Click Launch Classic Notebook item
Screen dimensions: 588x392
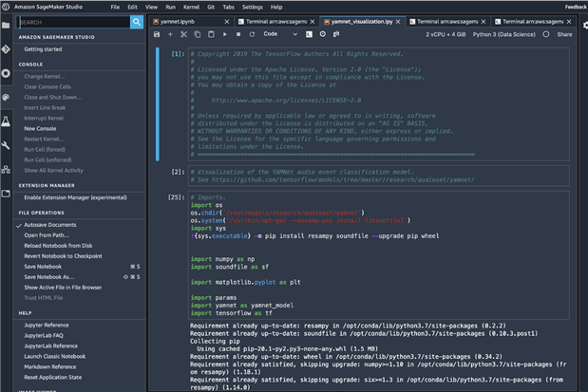tap(55, 356)
